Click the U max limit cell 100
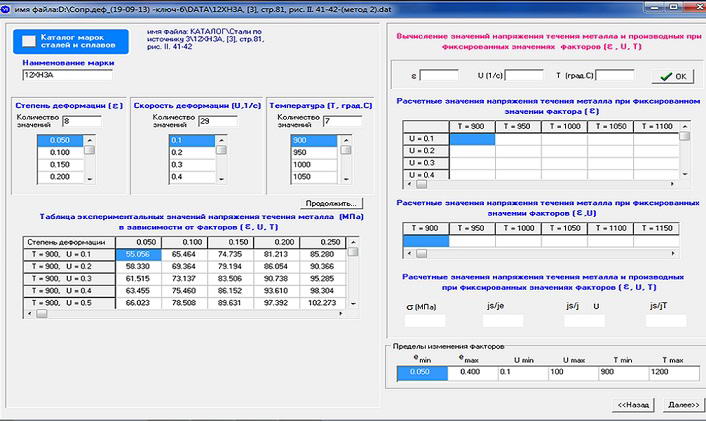 (573, 373)
